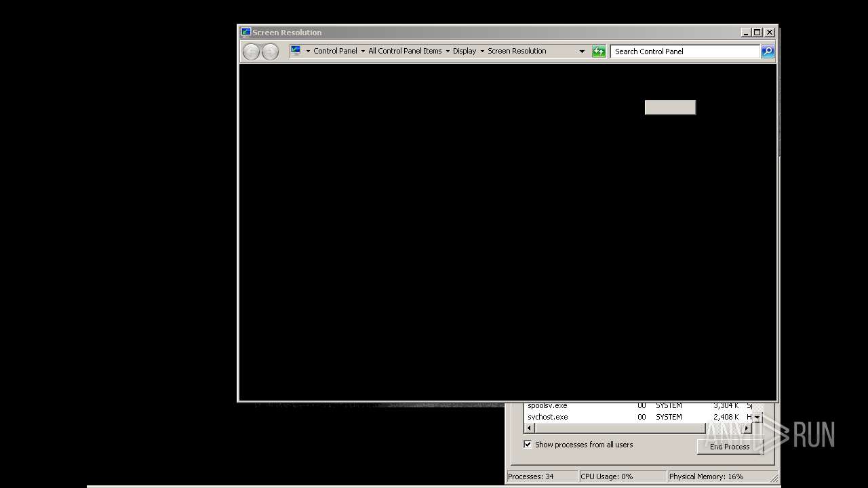Expand the dropdown arrow before All Control Panel Items

363,52
